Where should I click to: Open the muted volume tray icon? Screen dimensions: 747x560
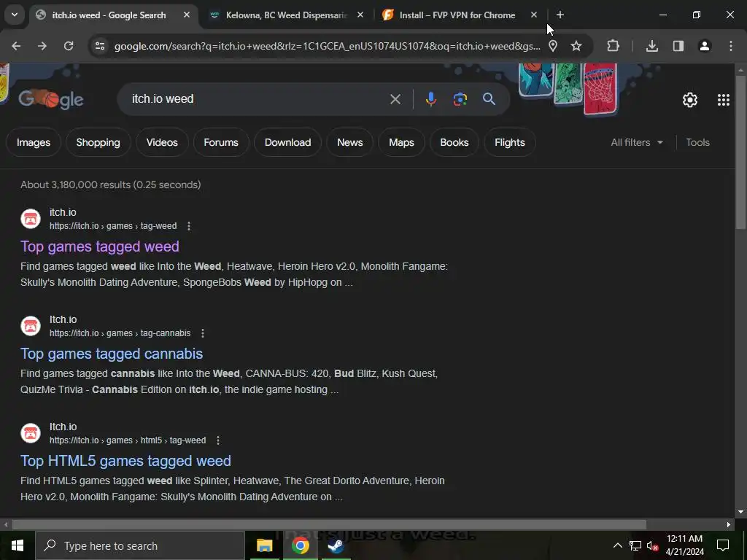pyautogui.click(x=652, y=545)
